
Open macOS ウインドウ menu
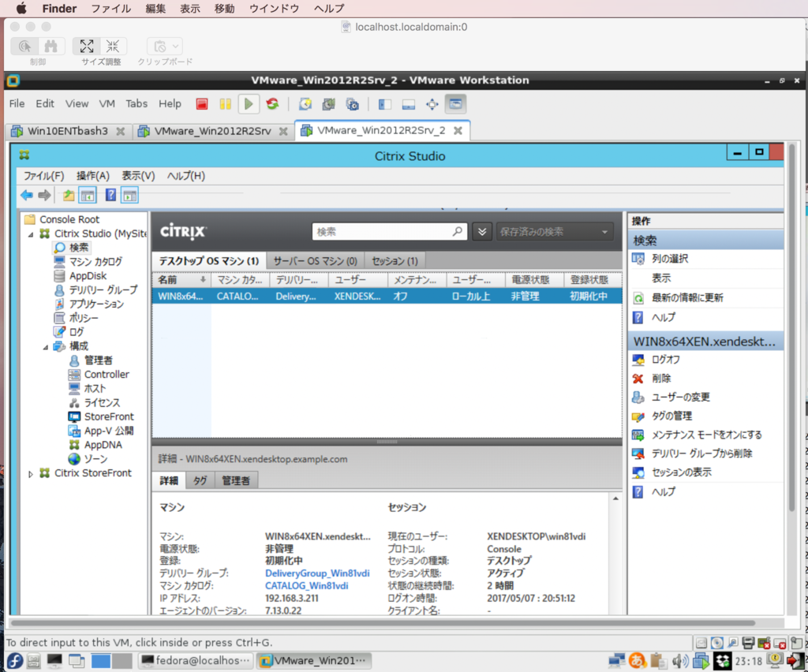(274, 8)
